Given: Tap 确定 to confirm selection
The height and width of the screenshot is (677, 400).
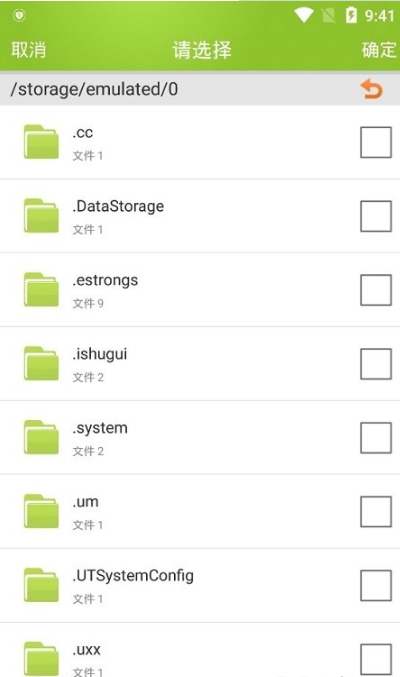Looking at the screenshot, I should coord(379,50).
